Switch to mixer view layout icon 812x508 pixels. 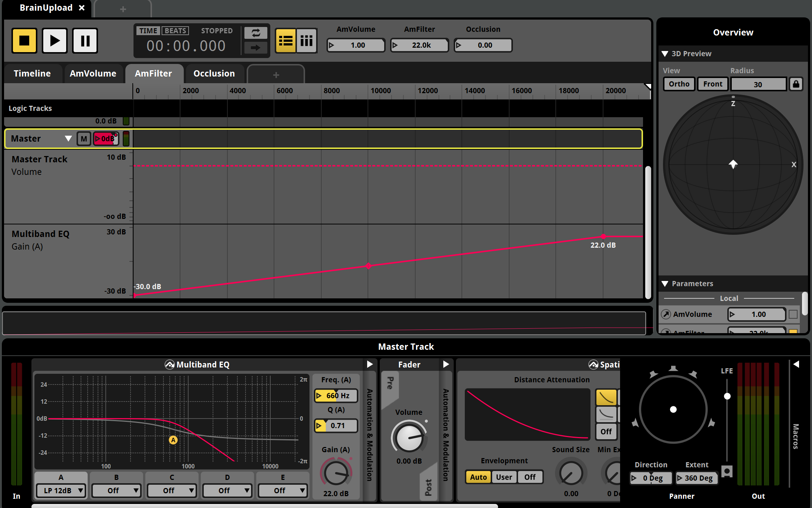(307, 41)
